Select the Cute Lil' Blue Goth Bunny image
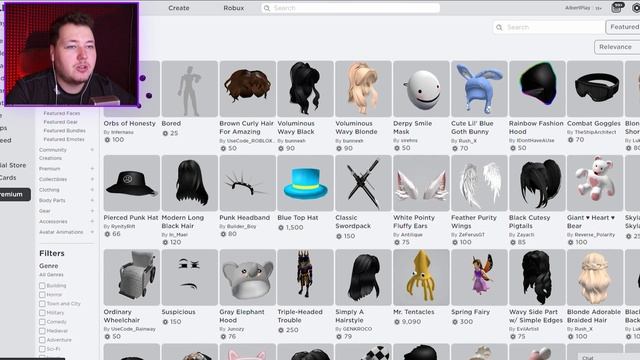Image resolution: width=640 pixels, height=360 pixels. point(479,89)
